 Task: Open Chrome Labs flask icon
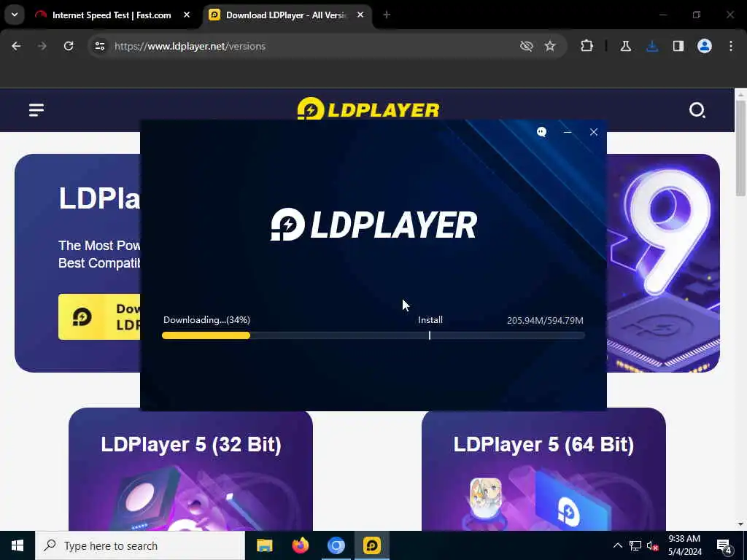coord(625,46)
